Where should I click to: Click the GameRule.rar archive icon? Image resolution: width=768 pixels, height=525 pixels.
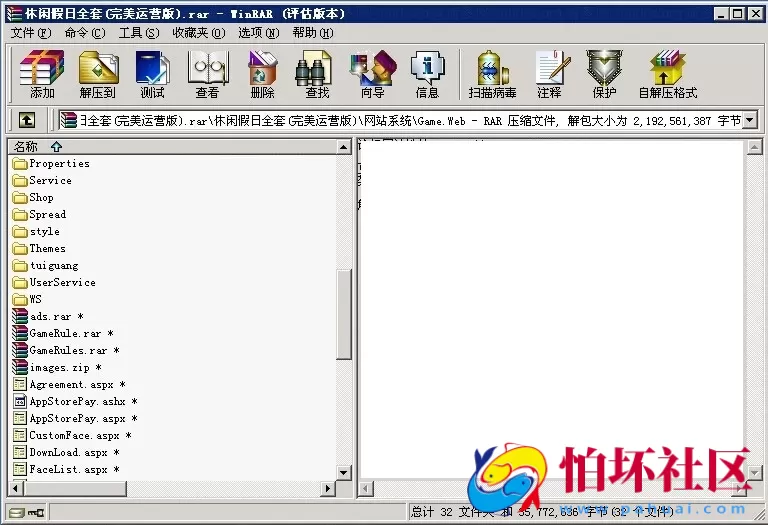tap(20, 334)
